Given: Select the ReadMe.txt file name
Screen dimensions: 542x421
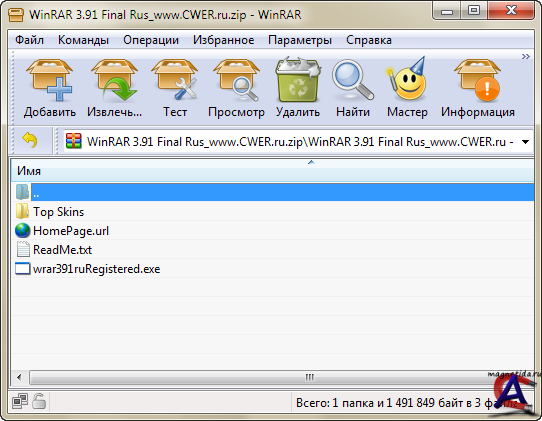Looking at the screenshot, I should coord(63,250).
